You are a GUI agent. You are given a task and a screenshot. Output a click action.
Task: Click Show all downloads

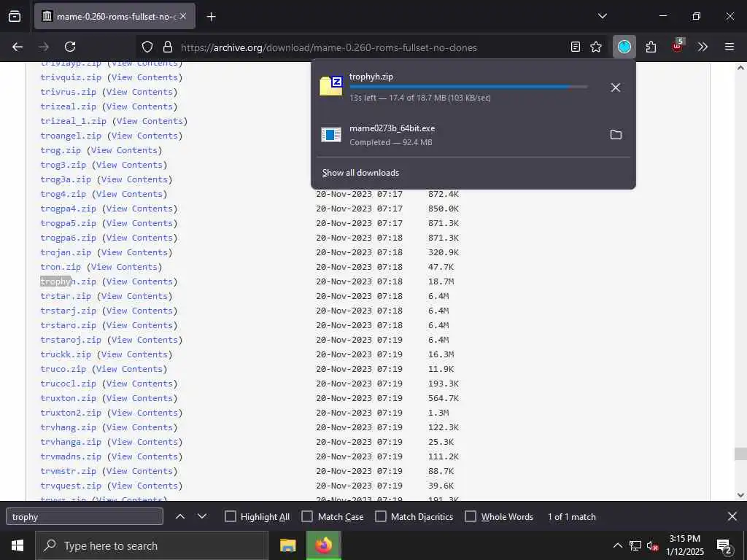(360, 173)
